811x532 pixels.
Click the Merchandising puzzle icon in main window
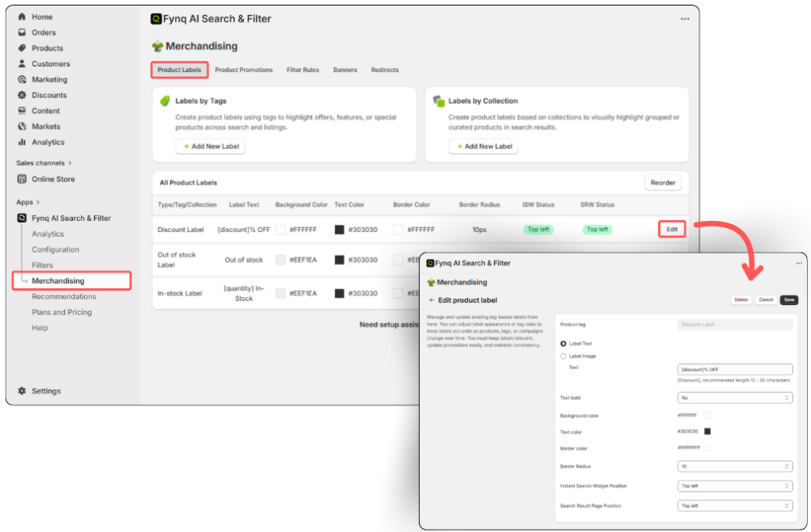(158, 47)
